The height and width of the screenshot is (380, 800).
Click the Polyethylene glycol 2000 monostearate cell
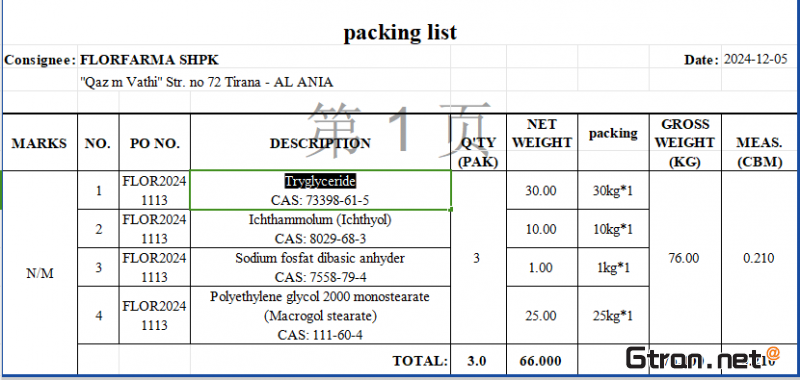[320, 315]
